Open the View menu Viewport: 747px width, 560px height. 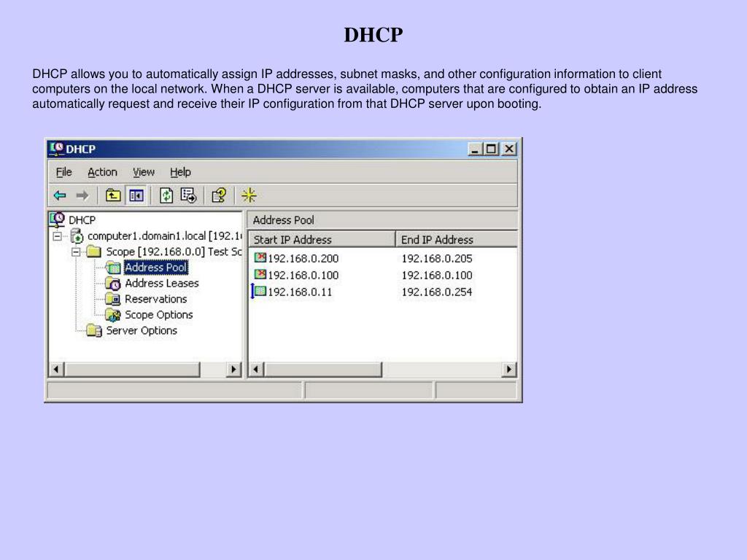(144, 172)
